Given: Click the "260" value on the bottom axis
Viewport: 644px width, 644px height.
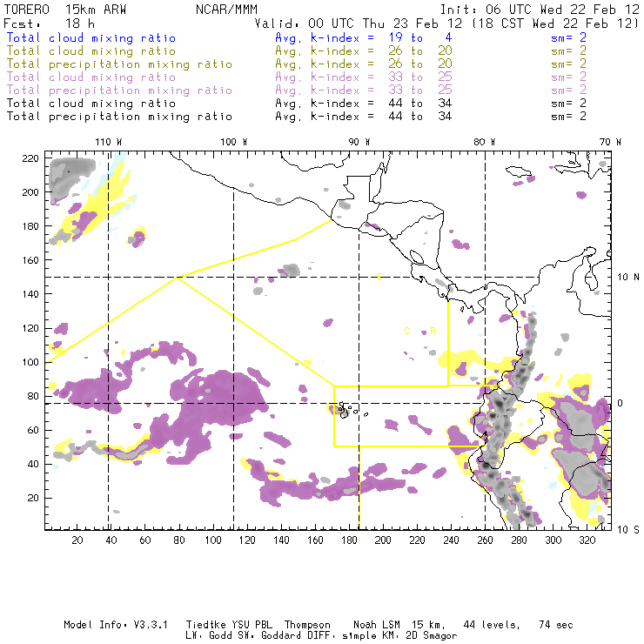Looking at the screenshot, I should [x=485, y=540].
